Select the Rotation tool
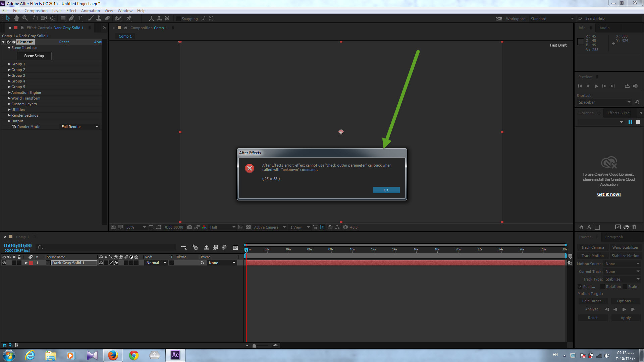The height and width of the screenshot is (362, 644). [35, 18]
